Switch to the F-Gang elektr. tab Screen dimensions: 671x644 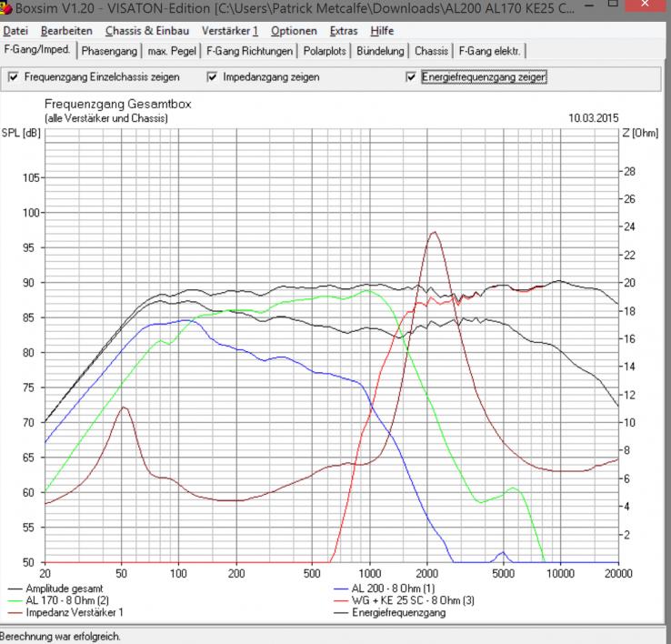[489, 51]
